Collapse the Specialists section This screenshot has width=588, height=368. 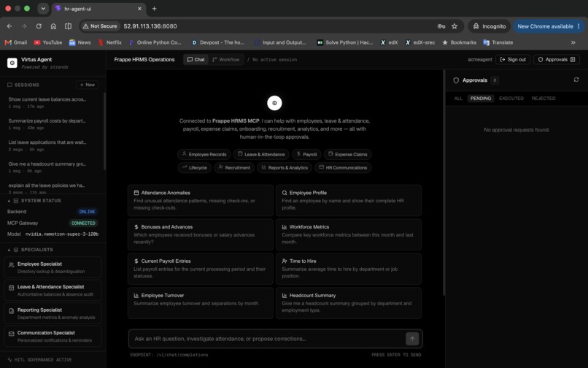(9, 250)
